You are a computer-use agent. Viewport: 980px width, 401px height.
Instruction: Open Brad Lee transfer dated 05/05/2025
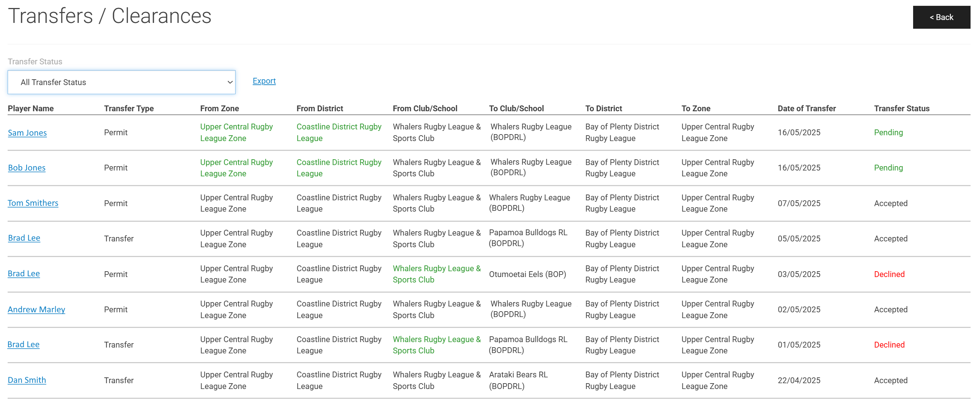coord(24,238)
